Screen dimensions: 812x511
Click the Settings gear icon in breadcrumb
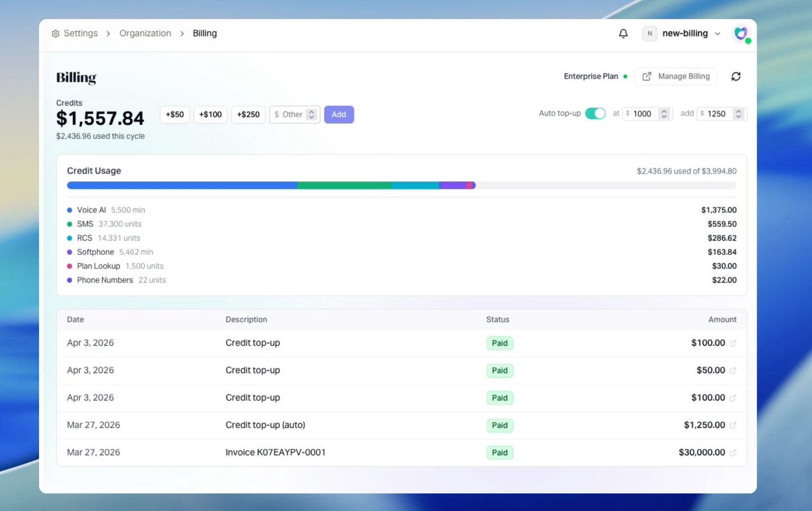(x=55, y=33)
